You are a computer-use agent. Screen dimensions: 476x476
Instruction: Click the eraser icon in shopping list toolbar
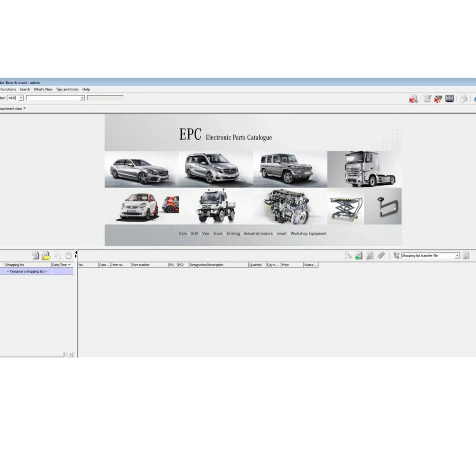pyautogui.click(x=381, y=256)
